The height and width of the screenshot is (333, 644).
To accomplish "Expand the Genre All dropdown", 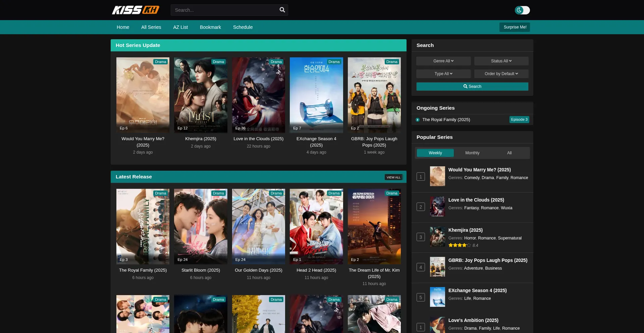I will [x=443, y=61].
